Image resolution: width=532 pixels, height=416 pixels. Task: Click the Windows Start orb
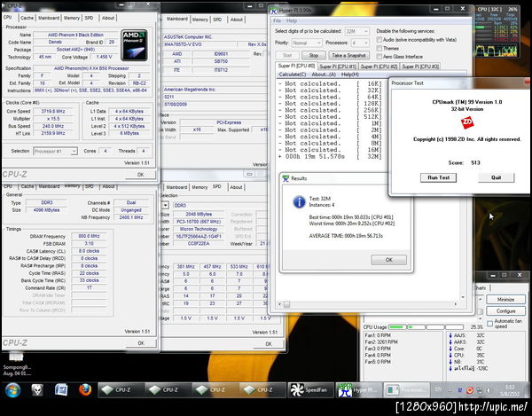click(12, 390)
